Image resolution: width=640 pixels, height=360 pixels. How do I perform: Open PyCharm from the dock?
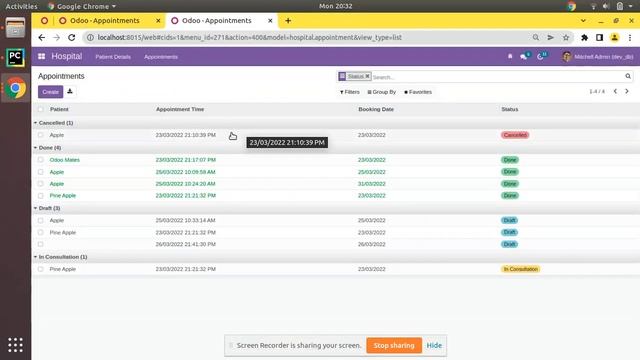(15, 58)
